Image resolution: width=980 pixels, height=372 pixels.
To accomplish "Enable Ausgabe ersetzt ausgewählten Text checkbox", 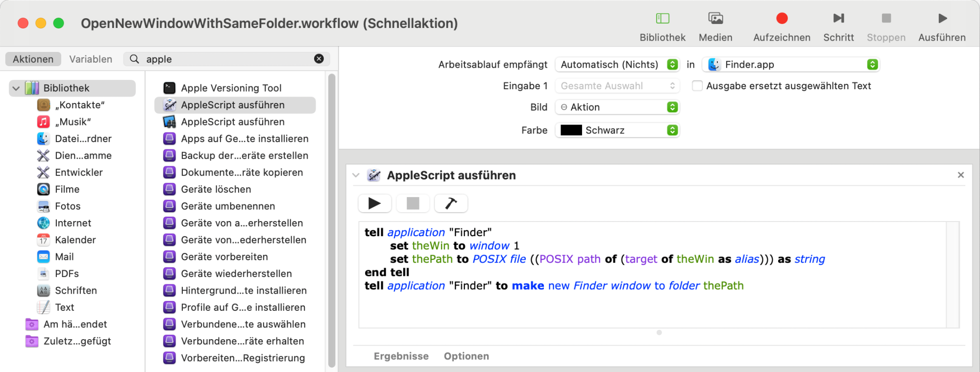I will click(697, 86).
